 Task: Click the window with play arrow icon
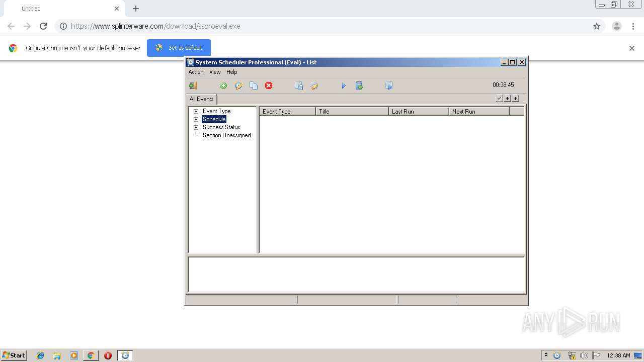pos(389,85)
